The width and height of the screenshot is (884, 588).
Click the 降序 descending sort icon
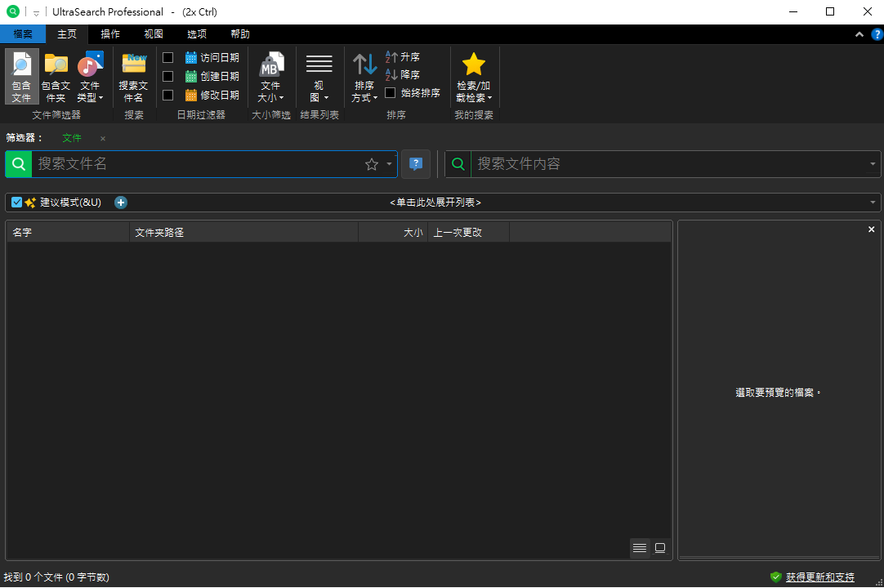[391, 75]
